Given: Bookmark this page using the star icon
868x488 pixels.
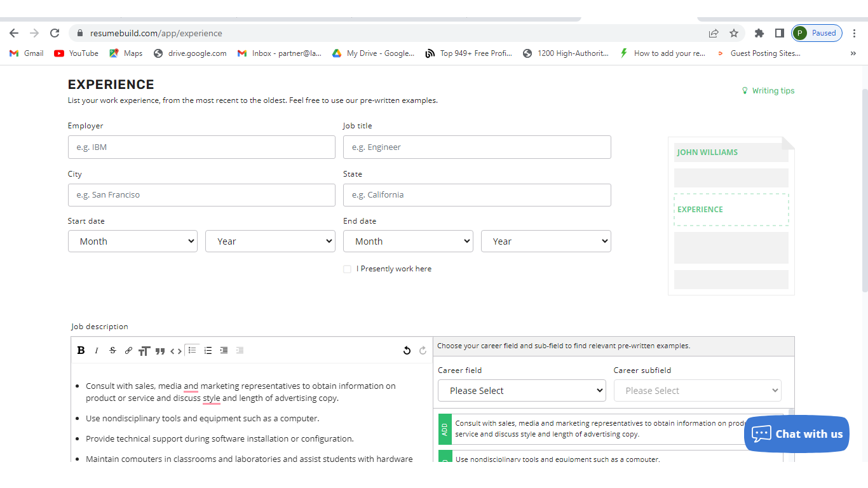Looking at the screenshot, I should (734, 33).
